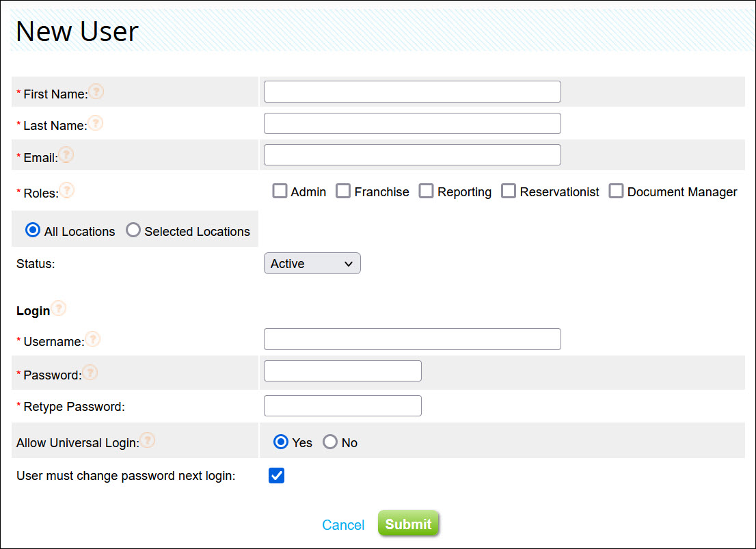Cancel creating the new user
Image resolution: width=756 pixels, height=549 pixels.
tap(343, 524)
